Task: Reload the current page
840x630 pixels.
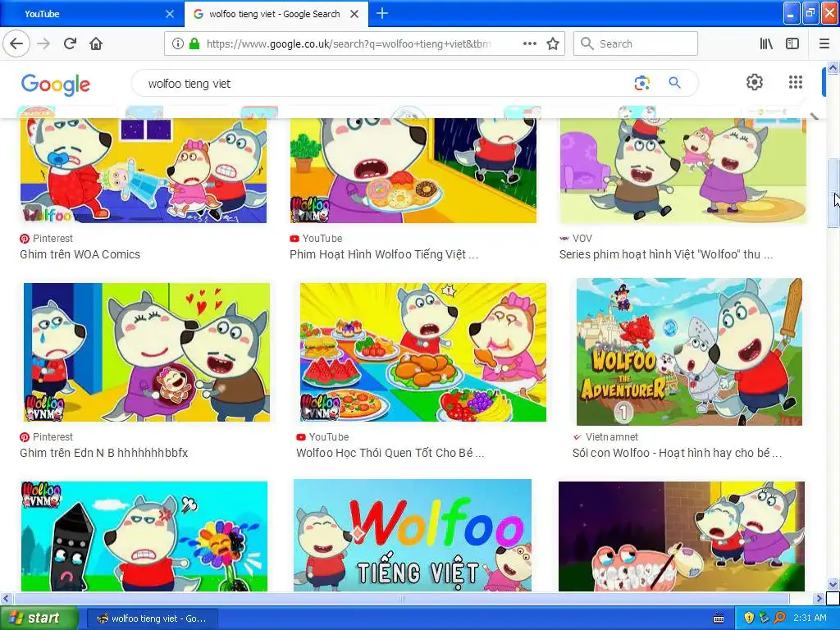Action: [x=71, y=43]
